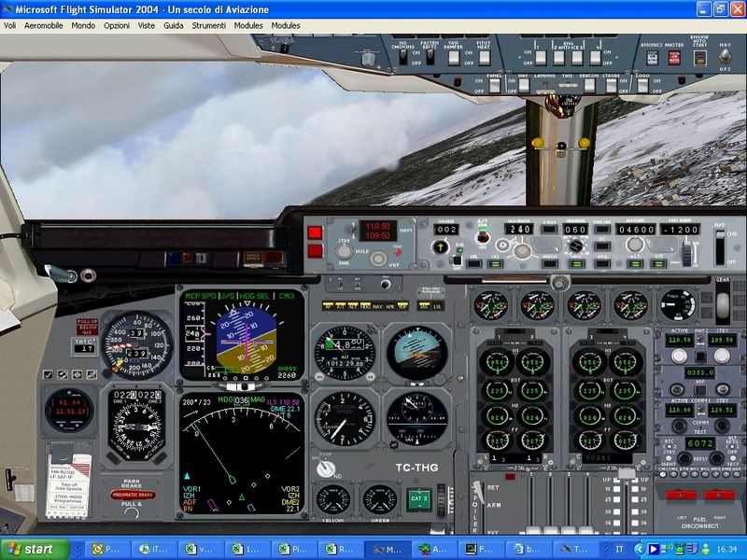
Task: Click the autopilot course knob
Action: point(440,247)
